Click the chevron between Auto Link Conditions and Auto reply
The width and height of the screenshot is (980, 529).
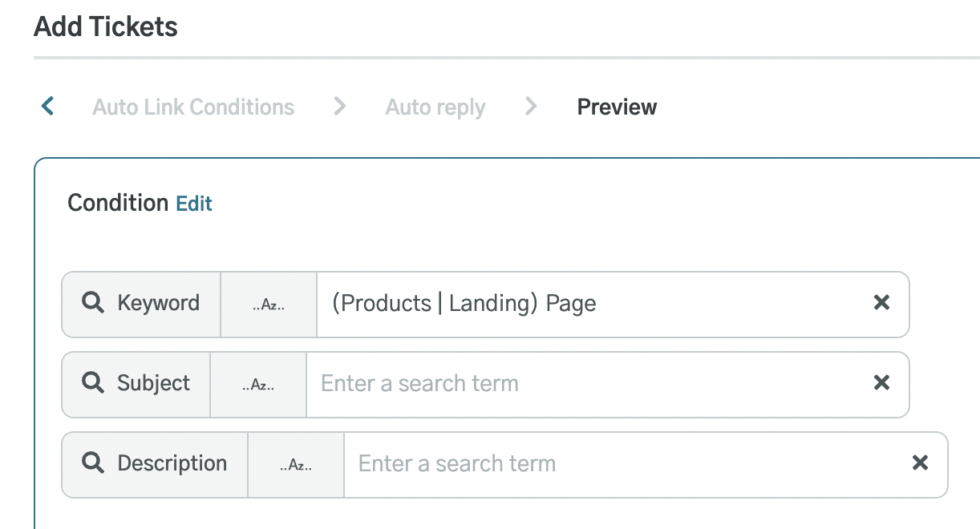[x=340, y=105]
